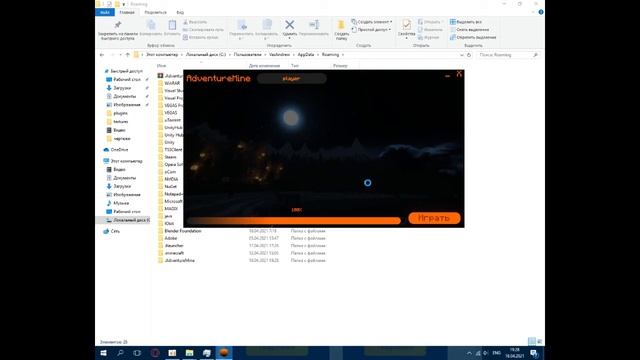Click Этот компьютер in the address path

162,55
